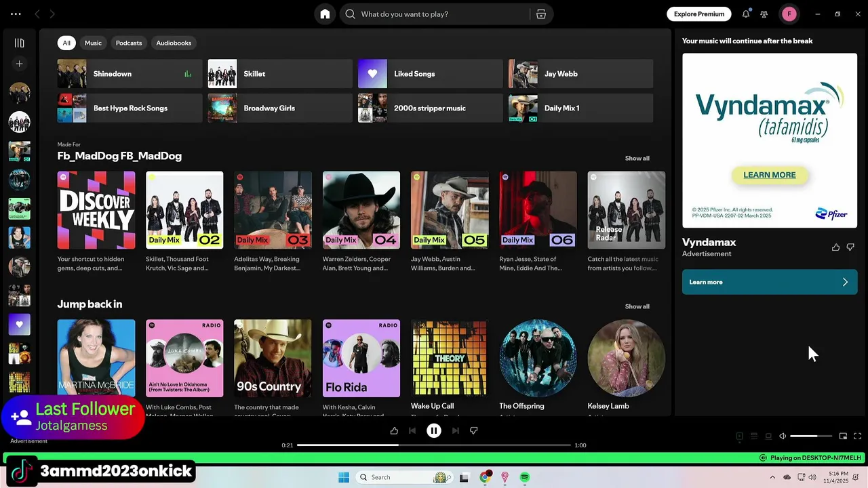Viewport: 868px width, 488px height.
Task: Open Shinedown shortcut tile
Action: pyautogui.click(x=130, y=74)
